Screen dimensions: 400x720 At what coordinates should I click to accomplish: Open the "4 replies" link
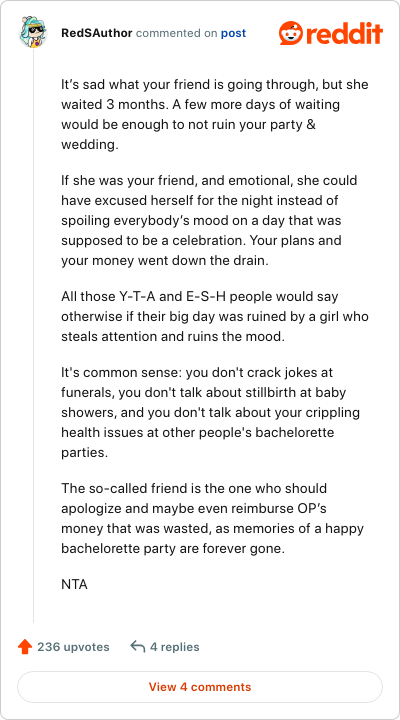pos(175,647)
